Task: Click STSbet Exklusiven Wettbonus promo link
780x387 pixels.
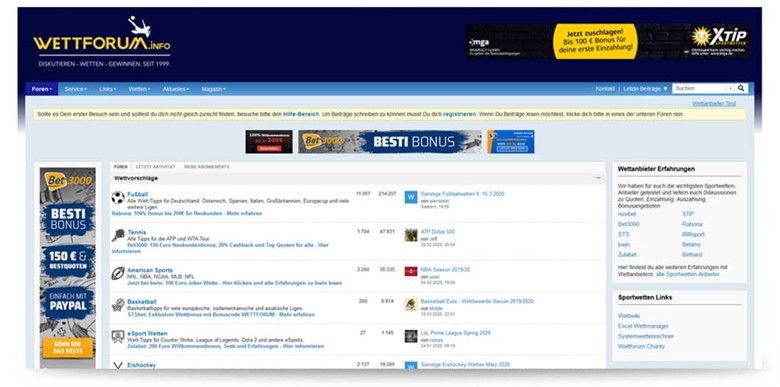Action: (221, 315)
